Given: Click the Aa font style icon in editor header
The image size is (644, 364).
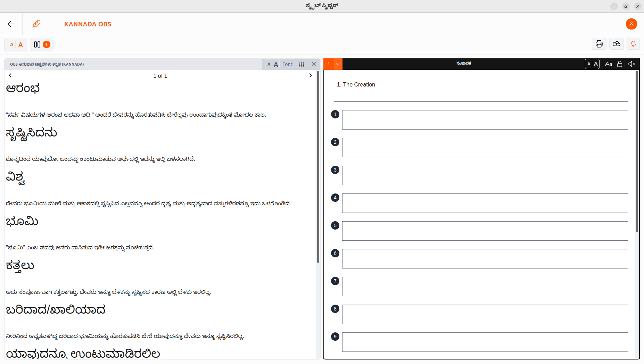Looking at the screenshot, I should (x=609, y=64).
